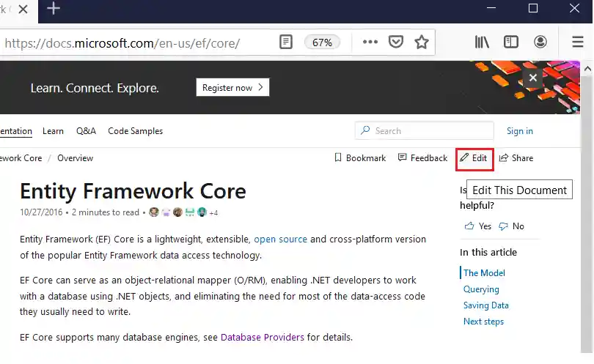Viewport: 594px width, 364px height.
Task: Dismiss the Learn Connect Explore banner
Action: coord(533,78)
